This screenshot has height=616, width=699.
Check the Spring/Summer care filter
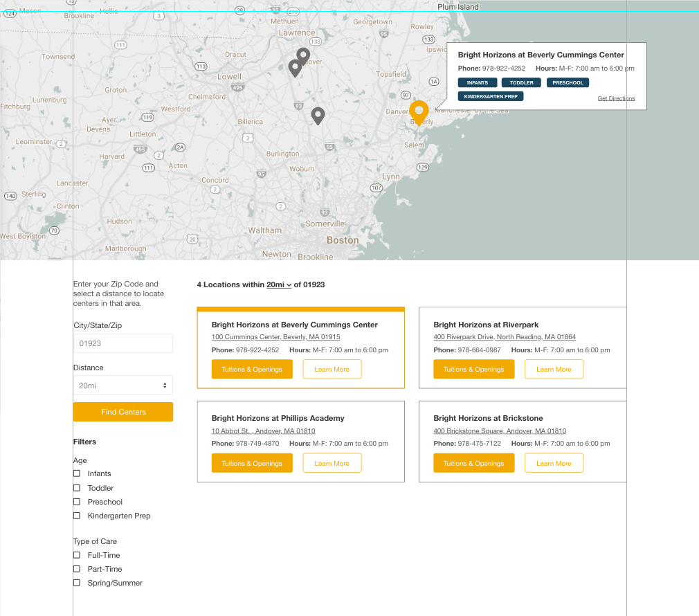tap(77, 583)
